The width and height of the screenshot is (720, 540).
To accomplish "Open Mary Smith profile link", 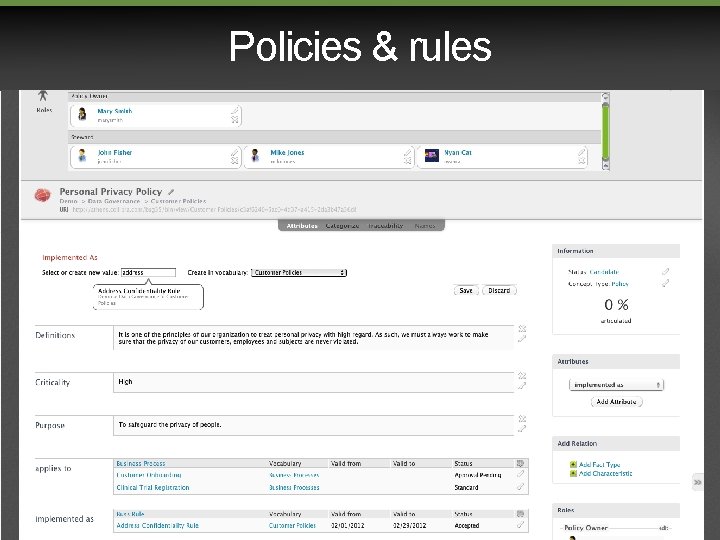I will [x=115, y=111].
